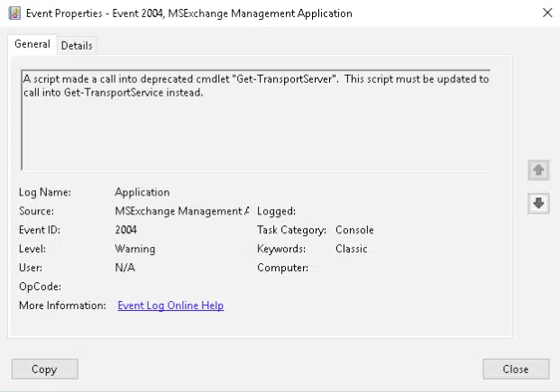Open the Event Log Online Help link
This screenshot has width=560, height=392.
click(170, 305)
